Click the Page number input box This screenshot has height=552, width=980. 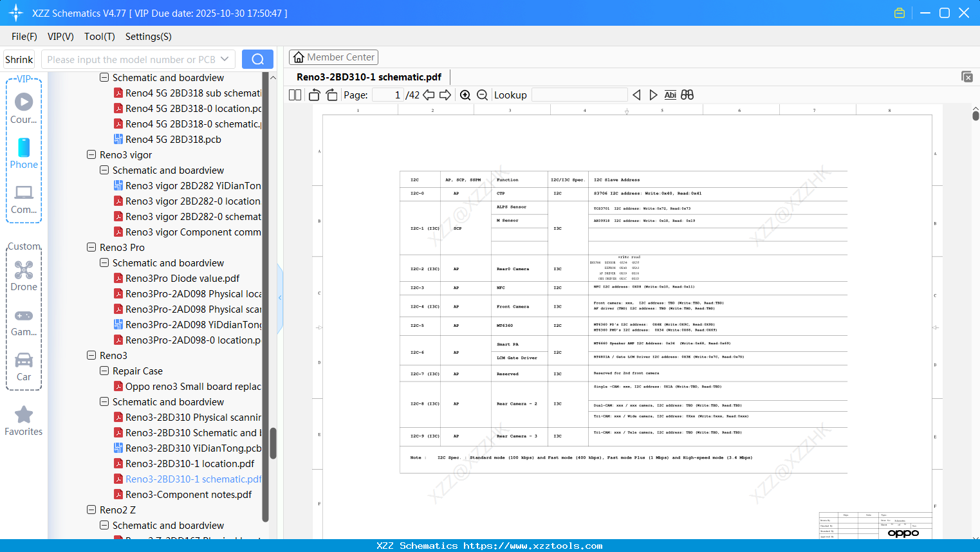pyautogui.click(x=387, y=95)
